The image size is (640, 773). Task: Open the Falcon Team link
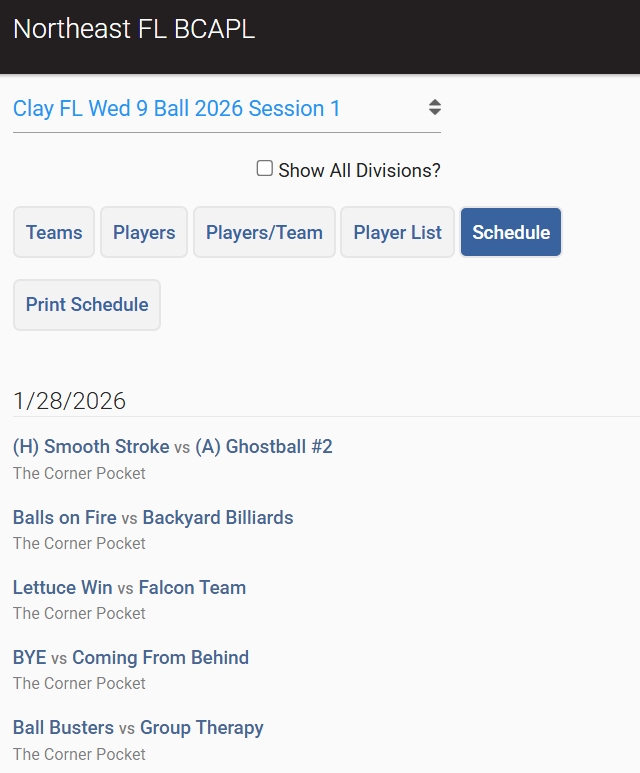tap(192, 588)
